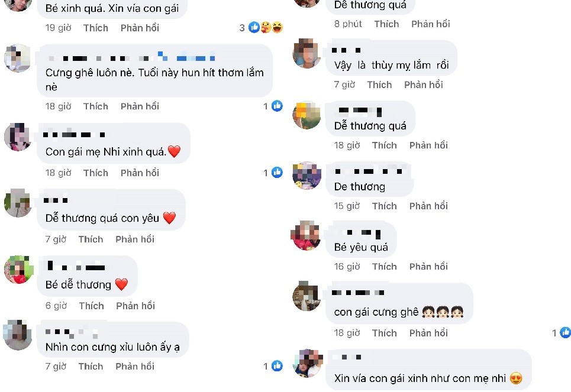This screenshot has width=571, height=392.
Task: Like the 'Vậy là thùy mỵ lắm rồi' comment
Action: (x=379, y=85)
